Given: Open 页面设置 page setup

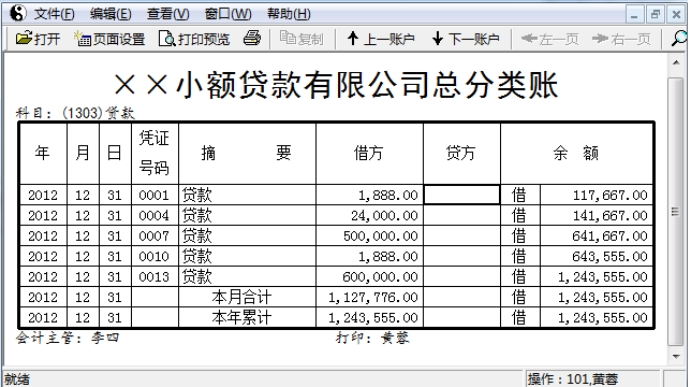Looking at the screenshot, I should click(109, 39).
